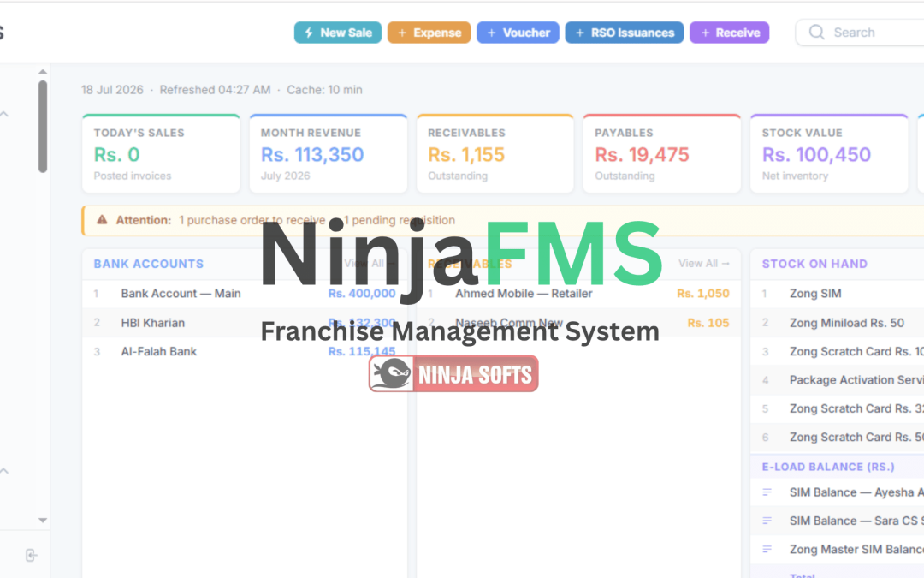Open the Receivables summary card
The height and width of the screenshot is (578, 924).
pos(495,153)
